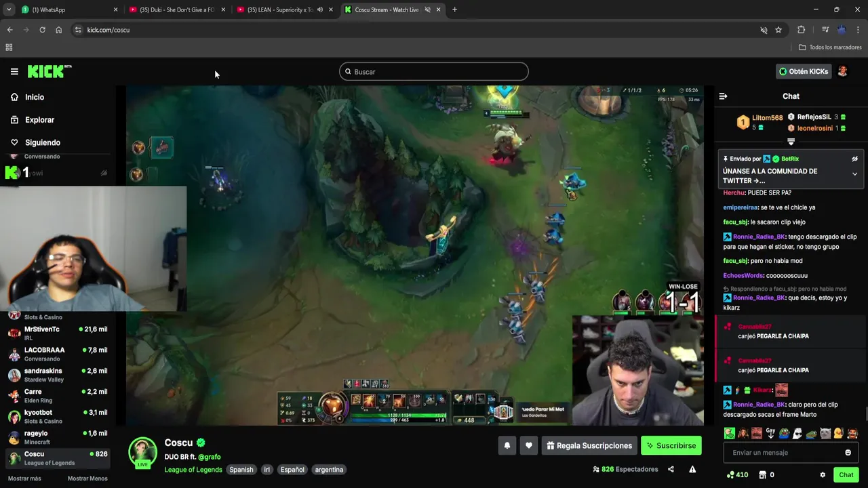Share the stream via share icon

click(671, 469)
